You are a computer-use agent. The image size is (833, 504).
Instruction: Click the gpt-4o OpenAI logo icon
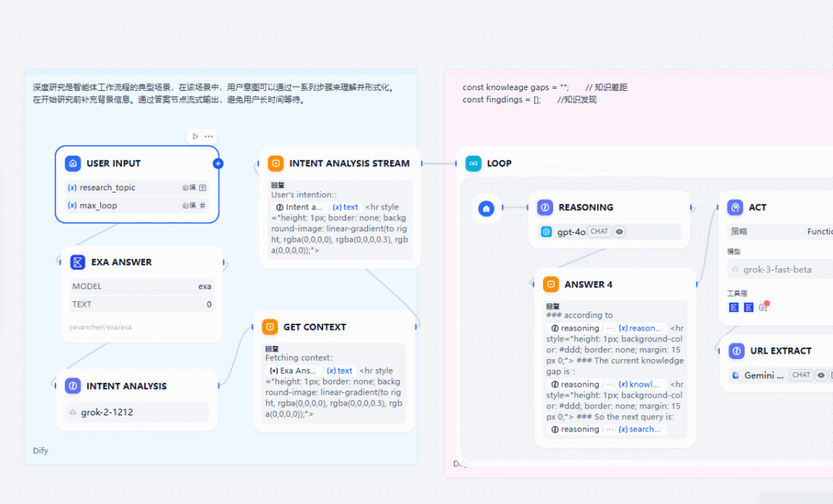546,232
